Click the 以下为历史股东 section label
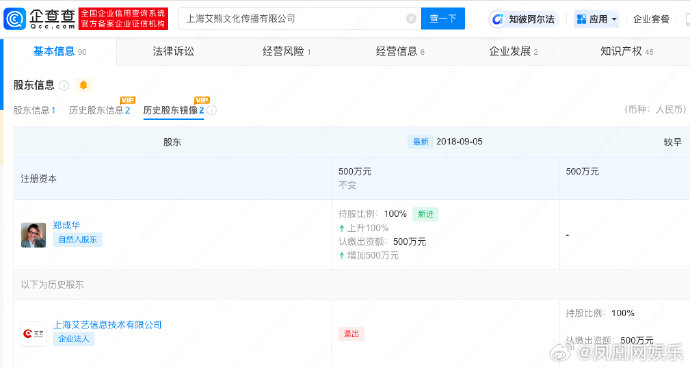This screenshot has width=690, height=368. [x=52, y=285]
